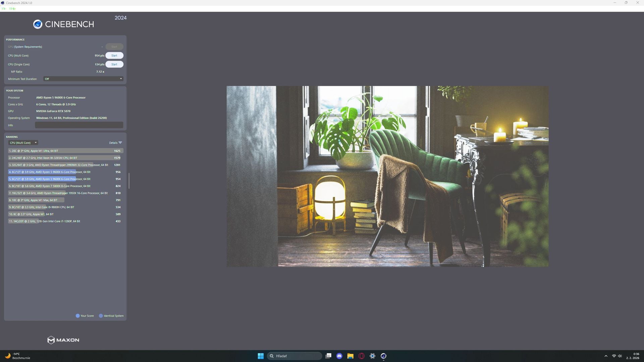Open File Explorer from the taskbar
The width and height of the screenshot is (644, 362).
[351, 356]
